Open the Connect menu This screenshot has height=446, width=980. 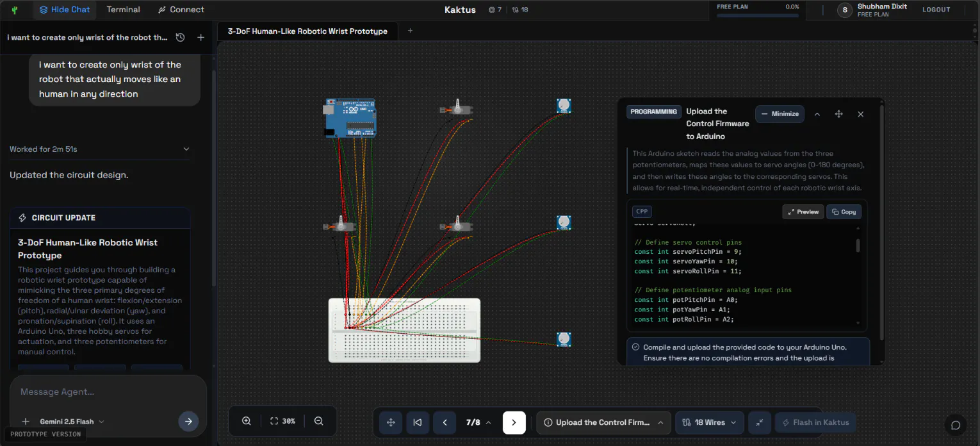(181, 10)
